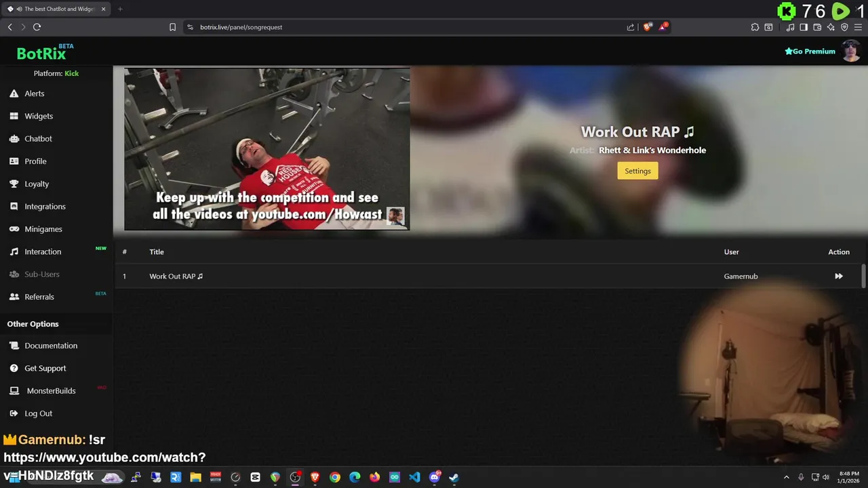Click the Referrals people icon
Image resolution: width=868 pixels, height=488 pixels.
(14, 297)
